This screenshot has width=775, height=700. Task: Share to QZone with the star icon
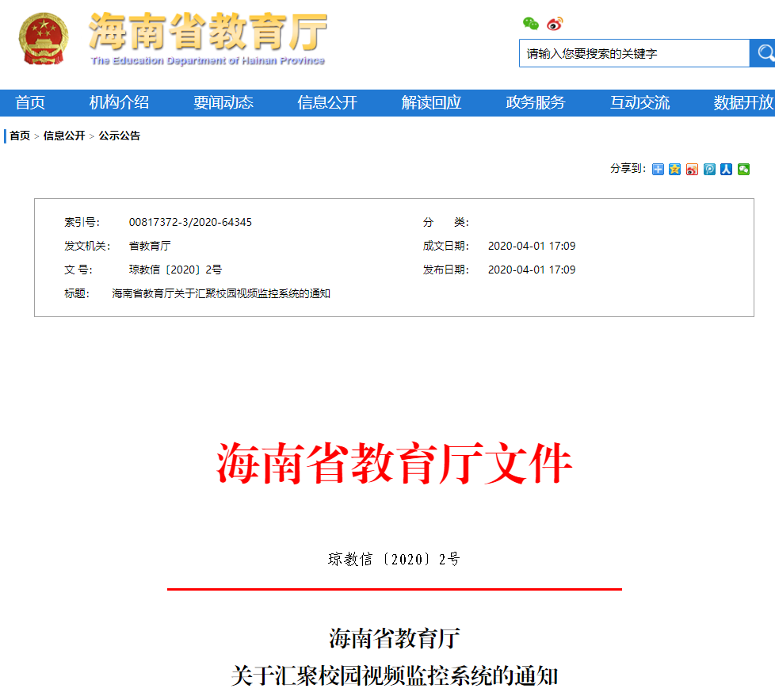tap(674, 170)
